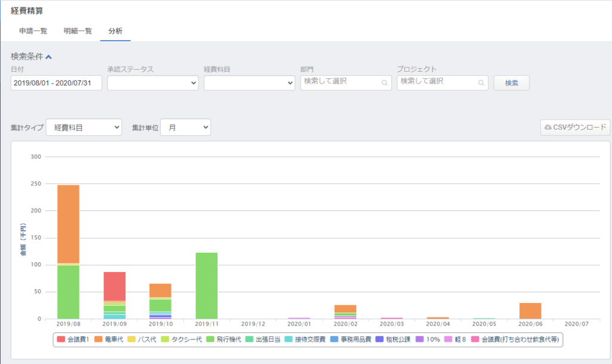The width and height of the screenshot is (612, 364).
Task: Toggle 会議費1 legend entry
Action: pyautogui.click(x=74, y=339)
